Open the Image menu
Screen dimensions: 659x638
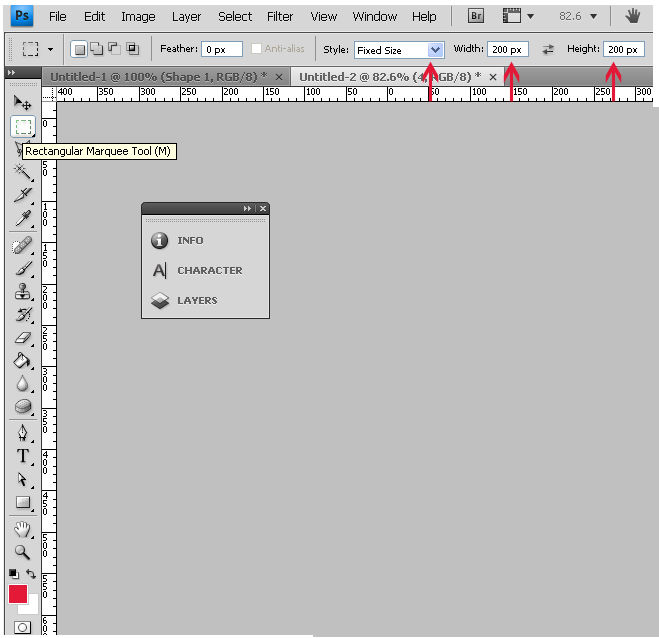tap(138, 16)
